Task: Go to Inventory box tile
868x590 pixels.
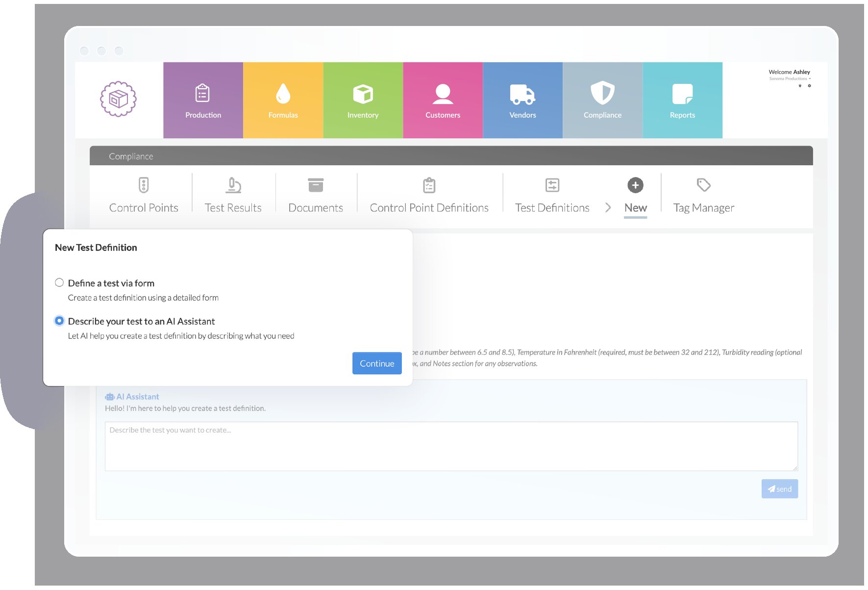Action: [363, 101]
